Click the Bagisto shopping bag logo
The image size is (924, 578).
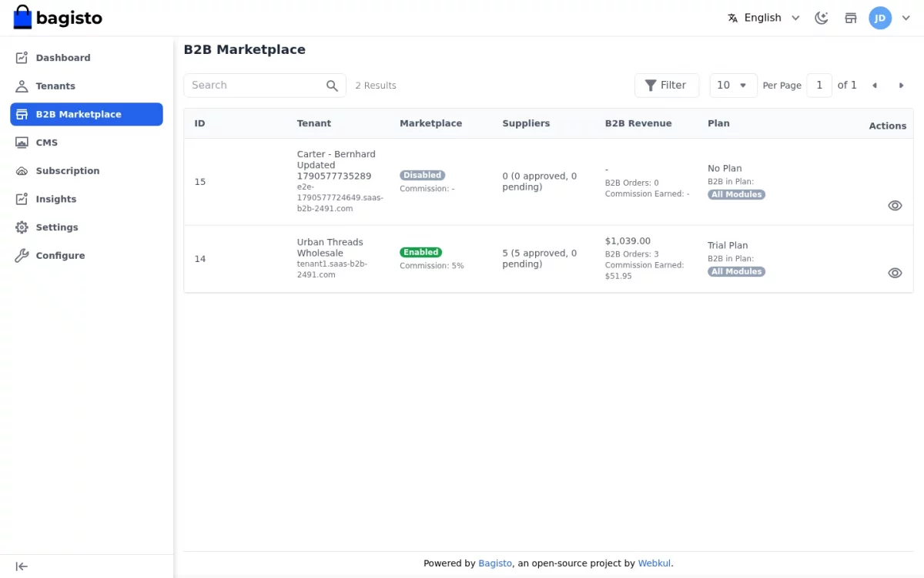tap(22, 17)
